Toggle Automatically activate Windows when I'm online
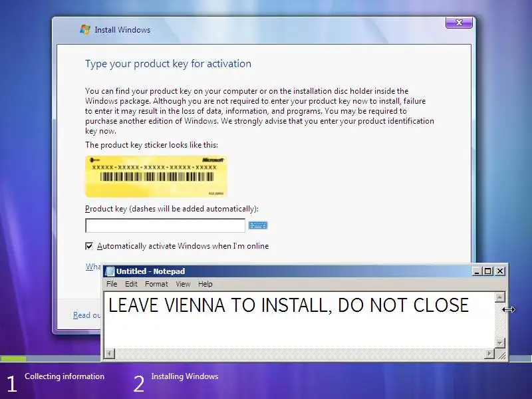Viewport: 532px width, 399px height. [89, 246]
